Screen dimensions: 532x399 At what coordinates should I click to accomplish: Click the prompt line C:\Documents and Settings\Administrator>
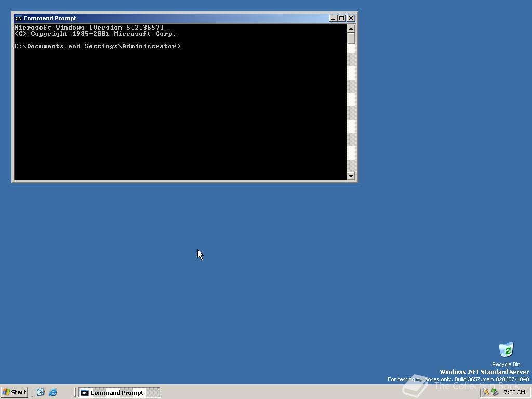coord(97,46)
